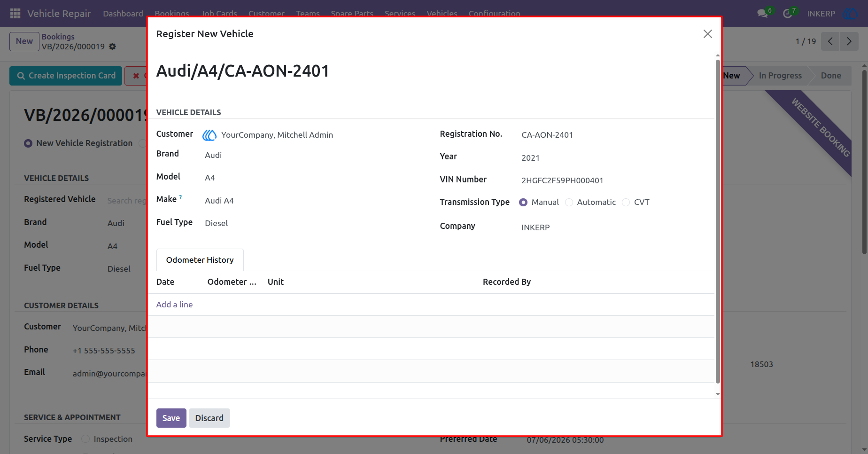
Task: Select Automatic transmission type
Action: (569, 203)
